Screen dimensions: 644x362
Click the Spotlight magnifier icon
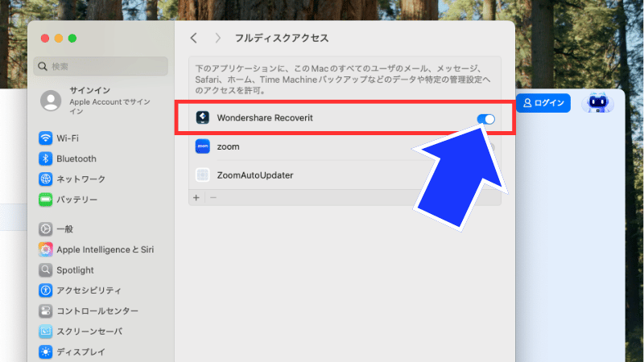click(x=46, y=270)
